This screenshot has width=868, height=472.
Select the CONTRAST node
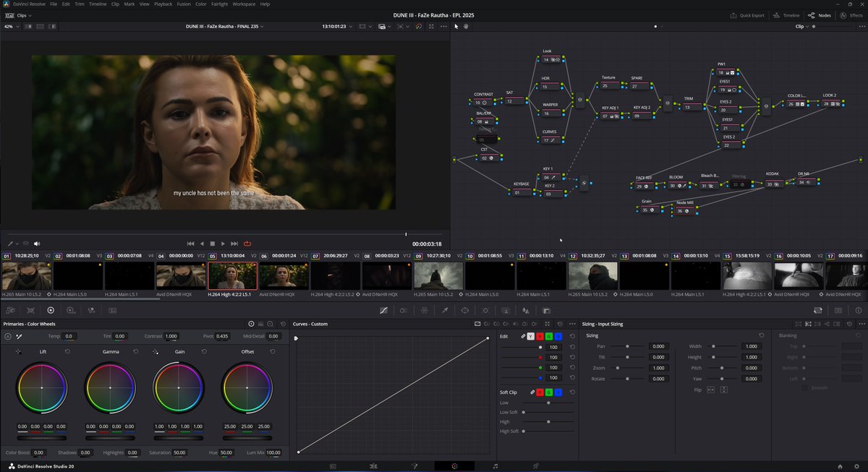click(x=483, y=103)
